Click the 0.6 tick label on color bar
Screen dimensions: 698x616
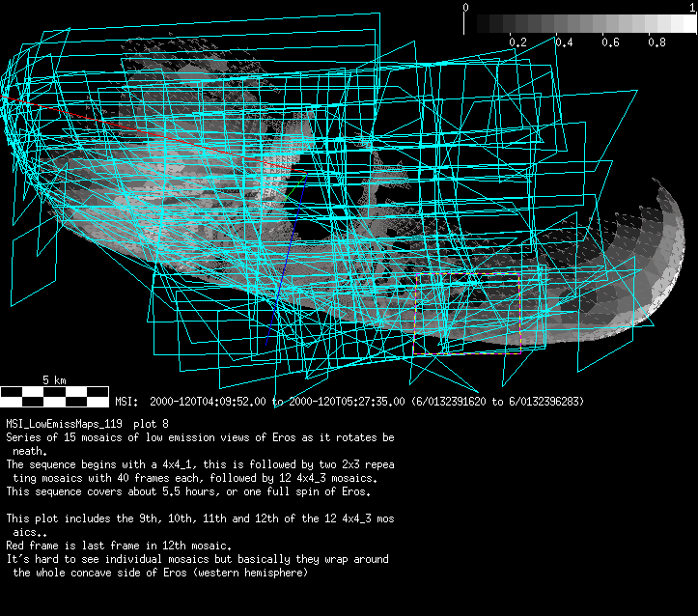pyautogui.click(x=610, y=42)
